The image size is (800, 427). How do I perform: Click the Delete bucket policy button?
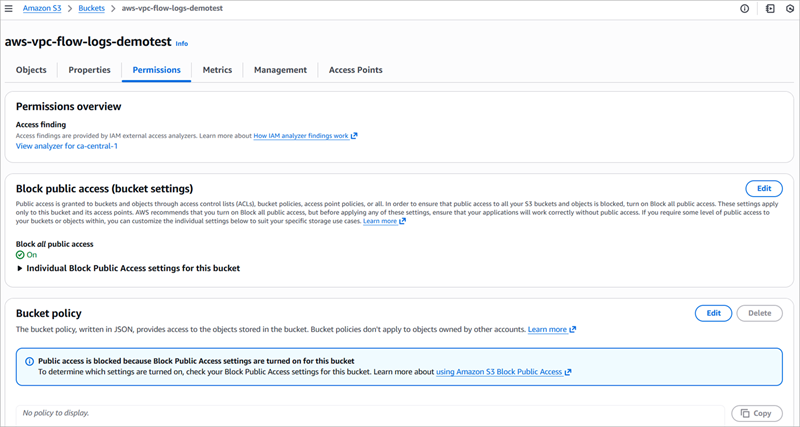(x=759, y=313)
